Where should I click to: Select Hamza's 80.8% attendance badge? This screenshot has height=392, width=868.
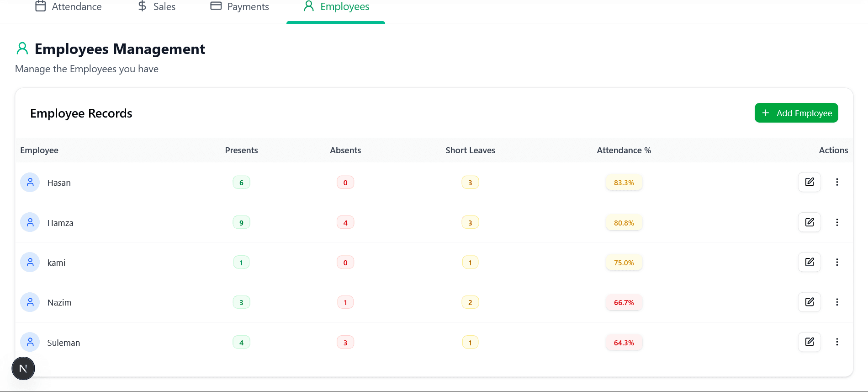624,223
